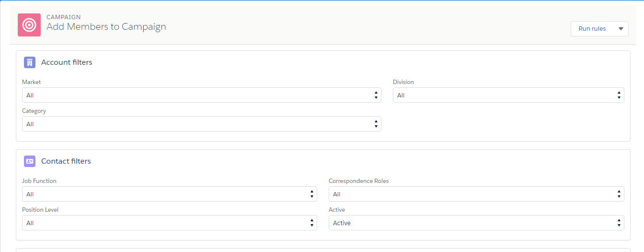The height and width of the screenshot is (252, 644).
Task: Click the Correspondence Roles field label
Action: [x=358, y=181]
